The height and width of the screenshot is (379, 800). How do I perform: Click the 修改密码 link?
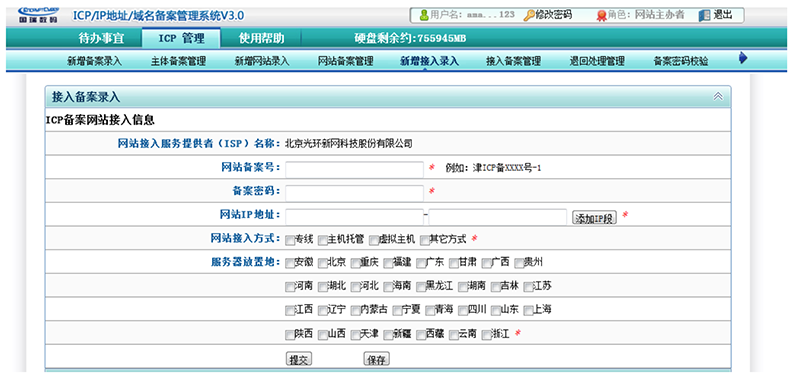pyautogui.click(x=554, y=15)
